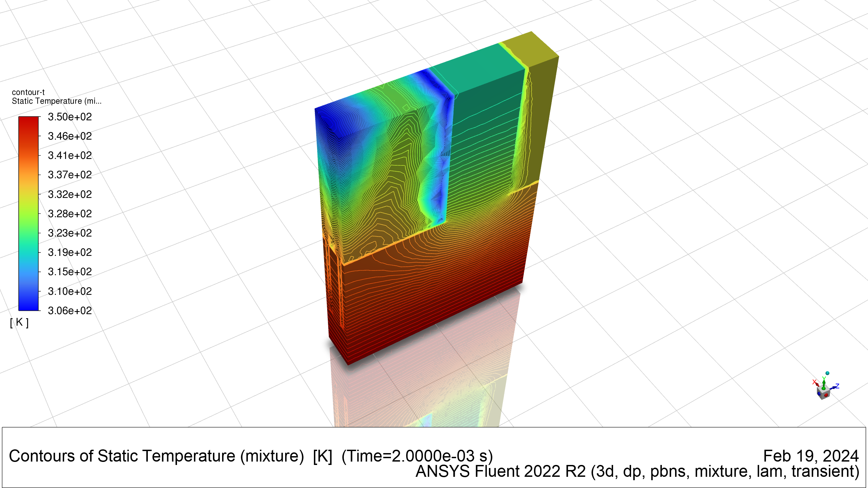Click the 3.06e+02 minimum legend value
This screenshot has height=488, width=868.
[70, 311]
